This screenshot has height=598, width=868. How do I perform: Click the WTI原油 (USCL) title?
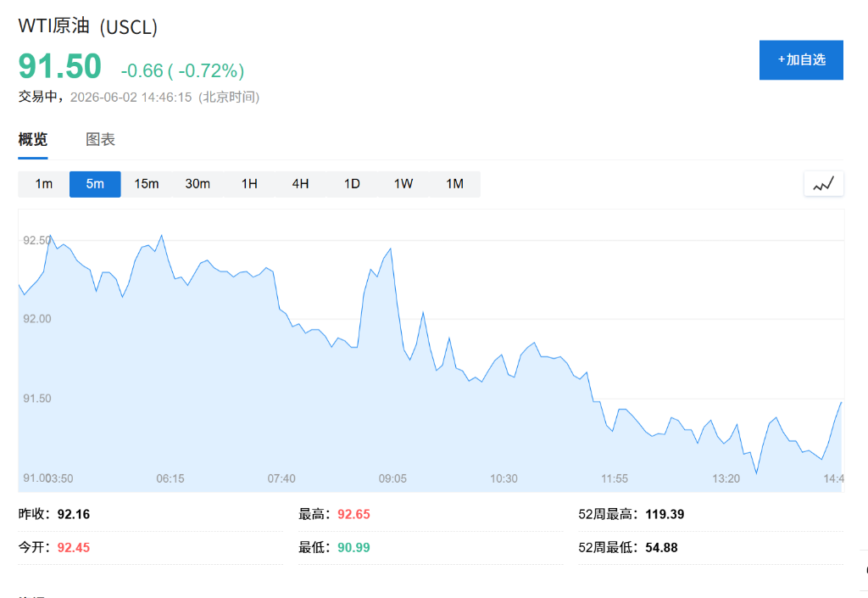[88, 26]
